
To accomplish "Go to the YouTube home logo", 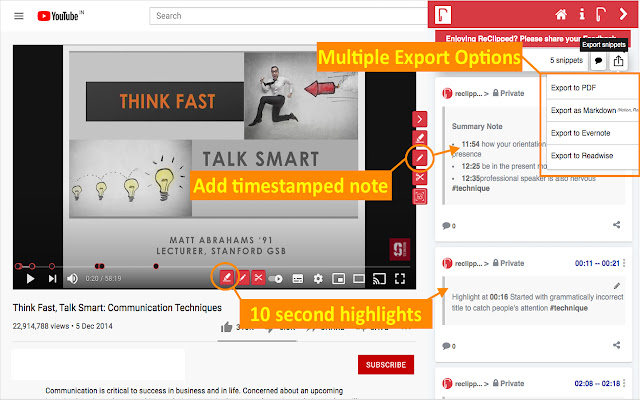I will (x=60, y=16).
